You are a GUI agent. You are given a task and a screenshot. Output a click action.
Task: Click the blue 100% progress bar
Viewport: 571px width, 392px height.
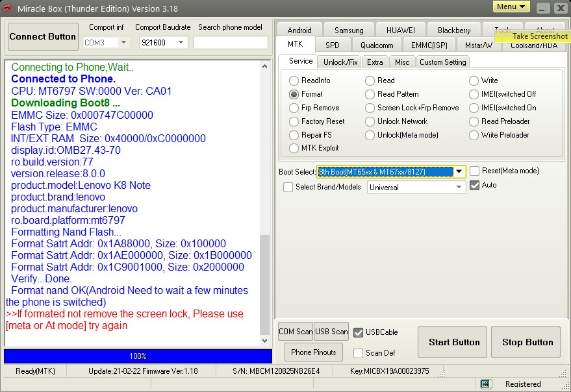click(138, 356)
